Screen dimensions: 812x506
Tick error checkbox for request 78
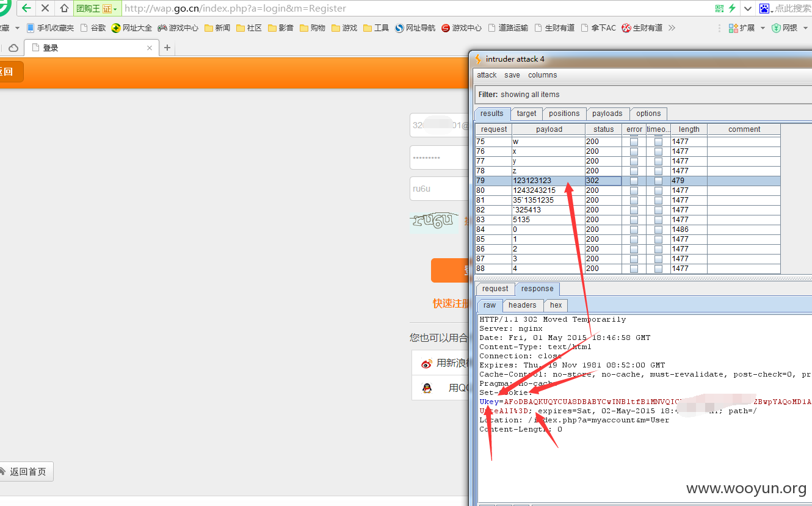(634, 171)
